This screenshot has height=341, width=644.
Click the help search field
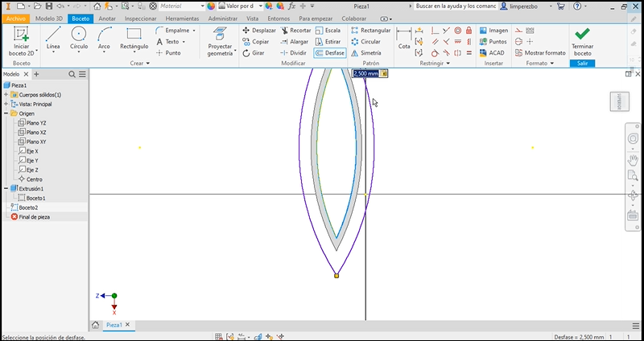(456, 6)
